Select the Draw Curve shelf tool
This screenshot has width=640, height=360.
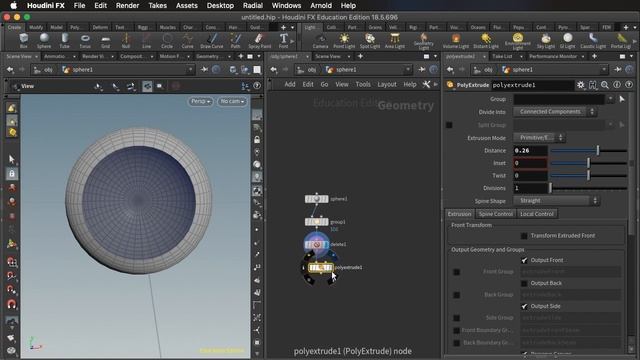click(x=212, y=40)
